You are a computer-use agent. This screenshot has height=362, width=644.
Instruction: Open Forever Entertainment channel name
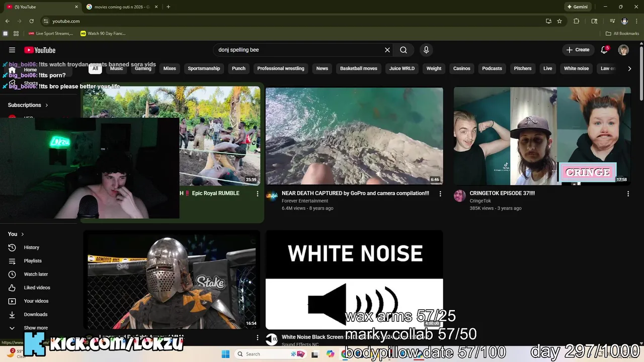click(x=305, y=201)
